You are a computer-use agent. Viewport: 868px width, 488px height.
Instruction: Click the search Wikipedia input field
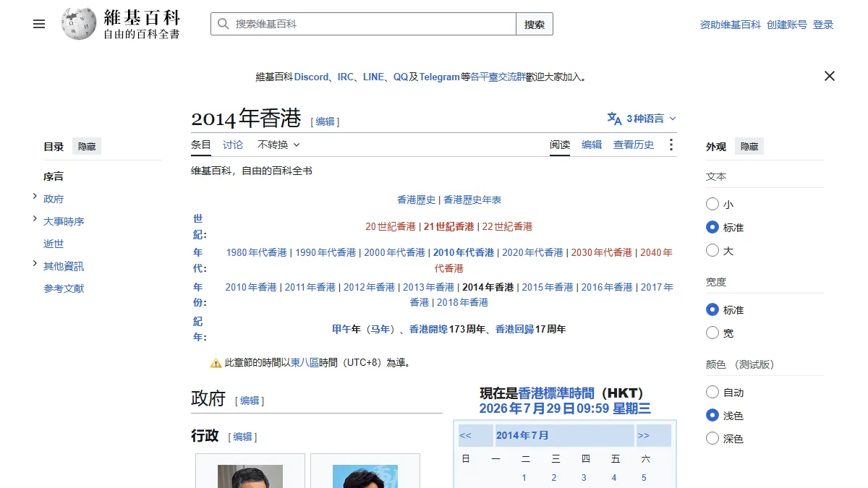[x=363, y=24]
